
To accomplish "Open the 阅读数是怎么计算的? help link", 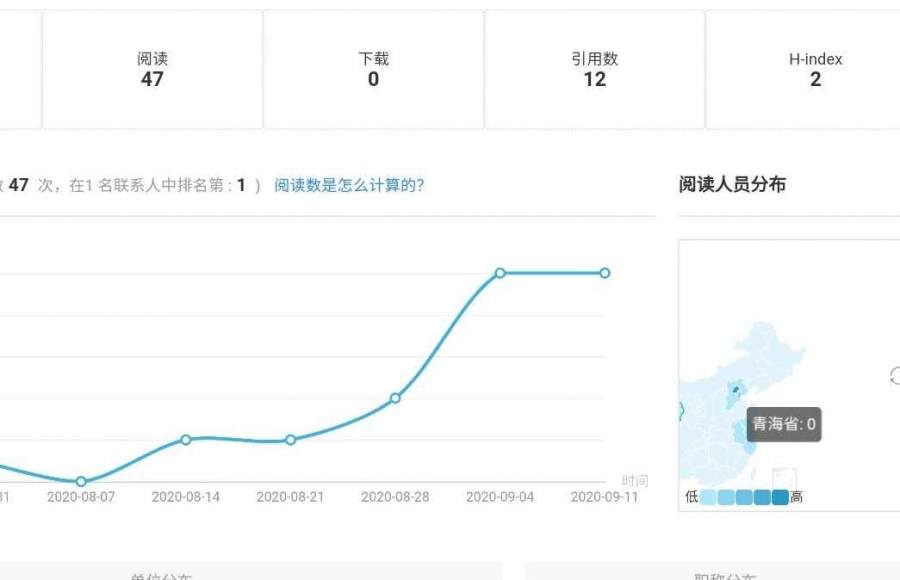I will click(349, 185).
